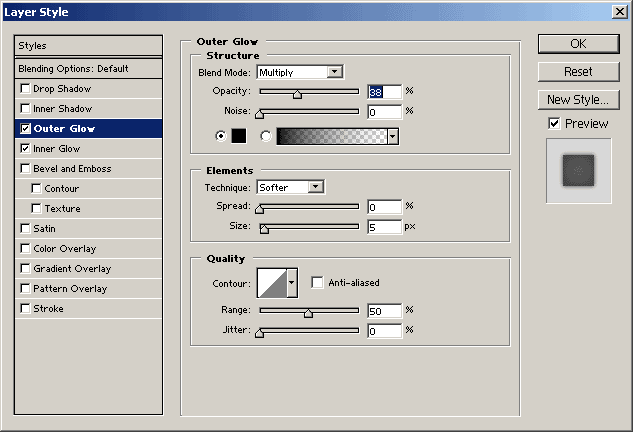Enable the Satin checkbox
Screen dimensions: 633x432
coord(25,229)
